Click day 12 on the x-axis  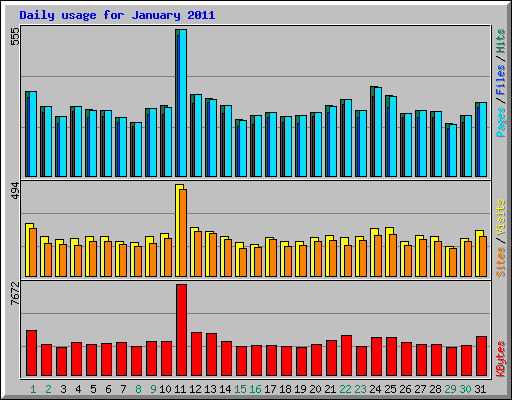click(x=195, y=389)
